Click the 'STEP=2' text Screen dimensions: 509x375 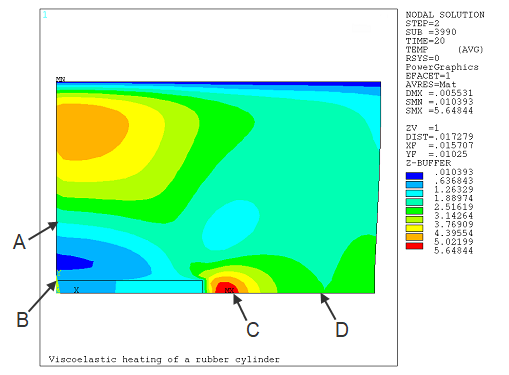point(422,23)
